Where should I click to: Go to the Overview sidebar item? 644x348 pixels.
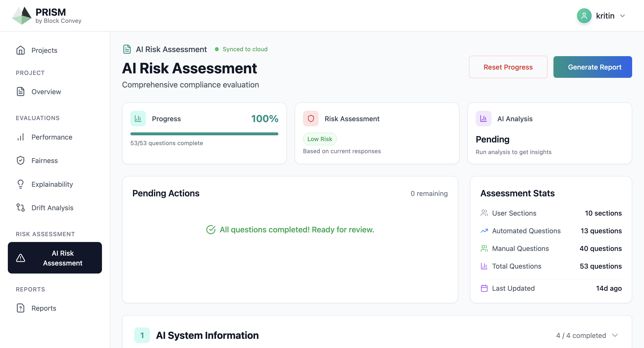[x=46, y=92]
